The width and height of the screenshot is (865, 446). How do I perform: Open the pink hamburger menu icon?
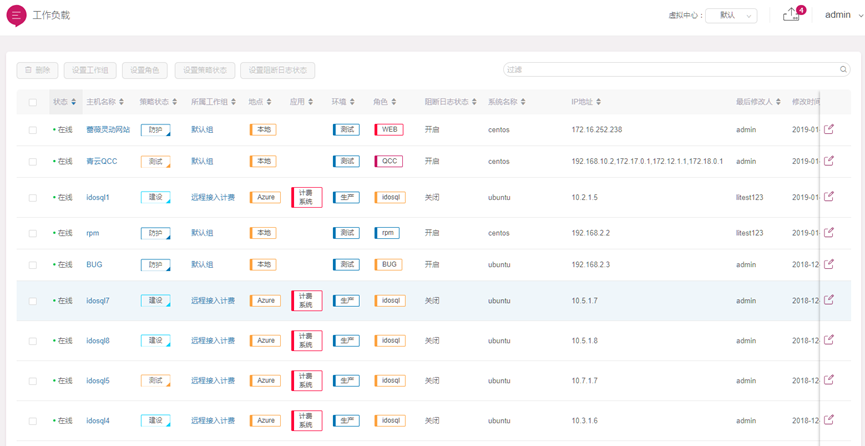(x=16, y=15)
